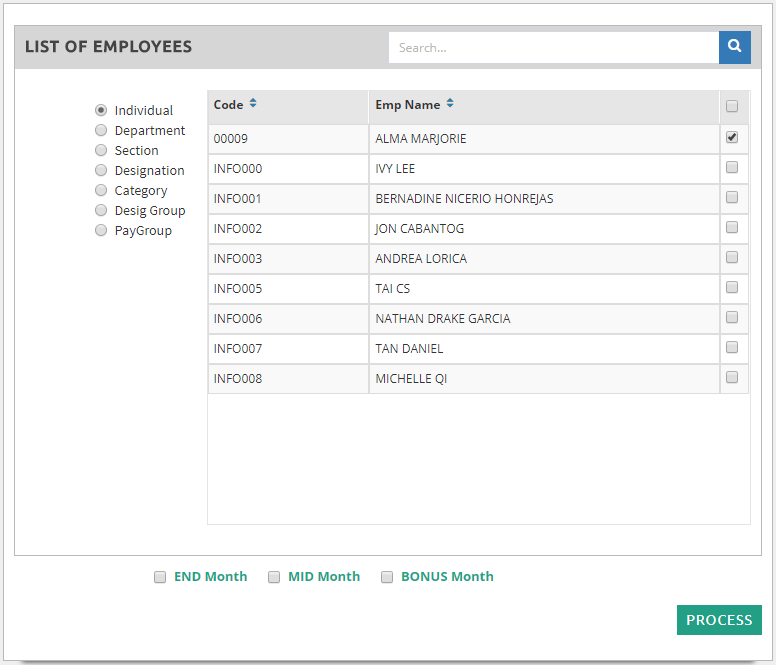Enable the BONUS Month checkbox
This screenshot has width=776, height=665.
pos(387,577)
